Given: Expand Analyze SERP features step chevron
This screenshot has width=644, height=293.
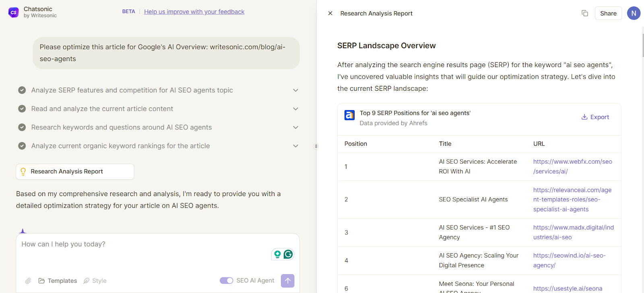Looking at the screenshot, I should tap(295, 90).
